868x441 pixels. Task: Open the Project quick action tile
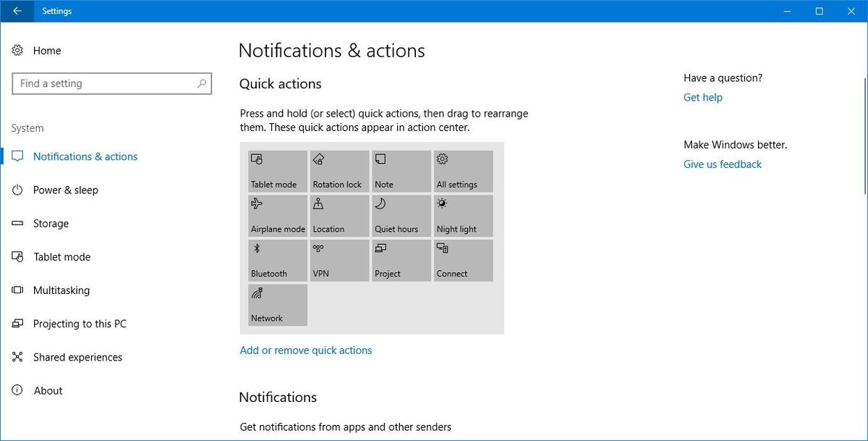point(401,260)
